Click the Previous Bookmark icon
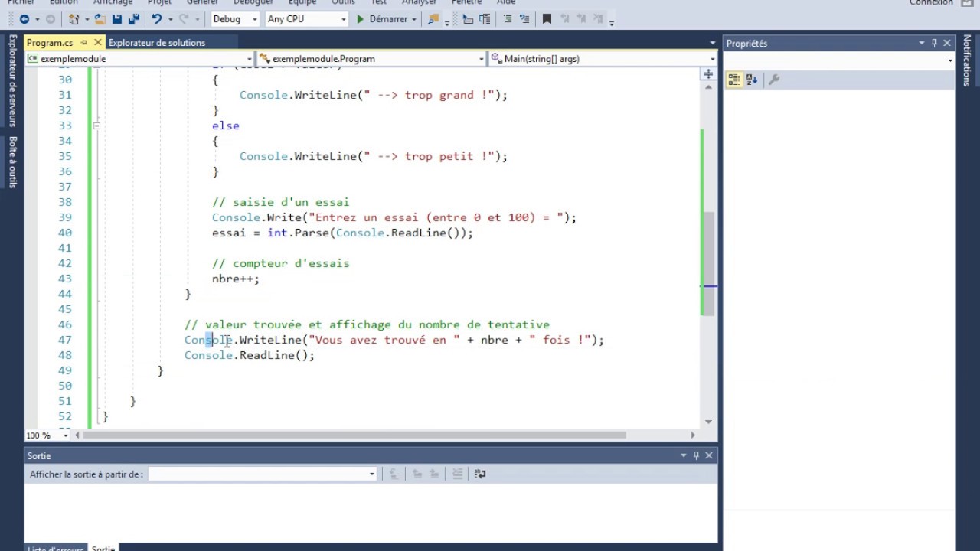This screenshot has width=980, height=551. pos(565,19)
